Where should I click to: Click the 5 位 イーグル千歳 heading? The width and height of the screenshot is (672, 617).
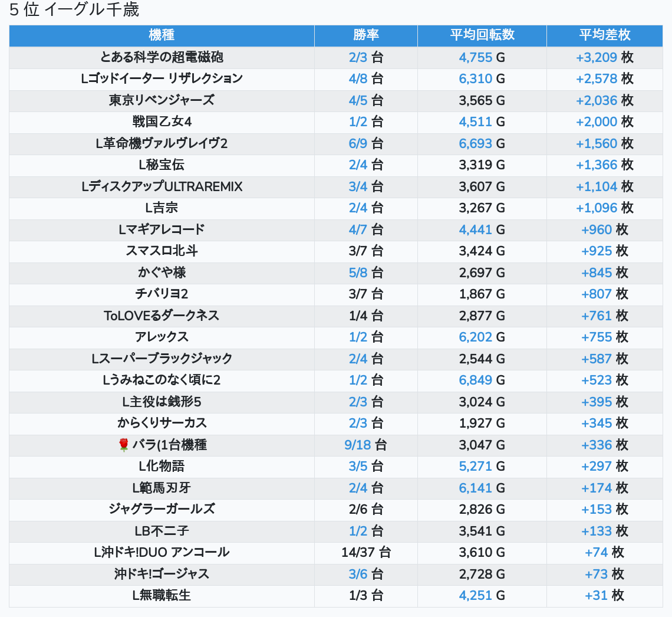click(x=74, y=10)
